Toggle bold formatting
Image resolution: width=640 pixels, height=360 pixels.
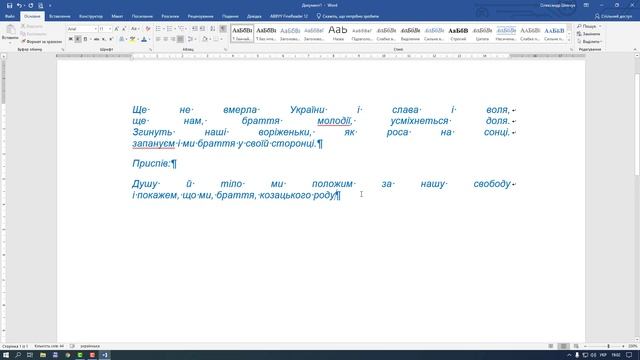[x=71, y=39]
